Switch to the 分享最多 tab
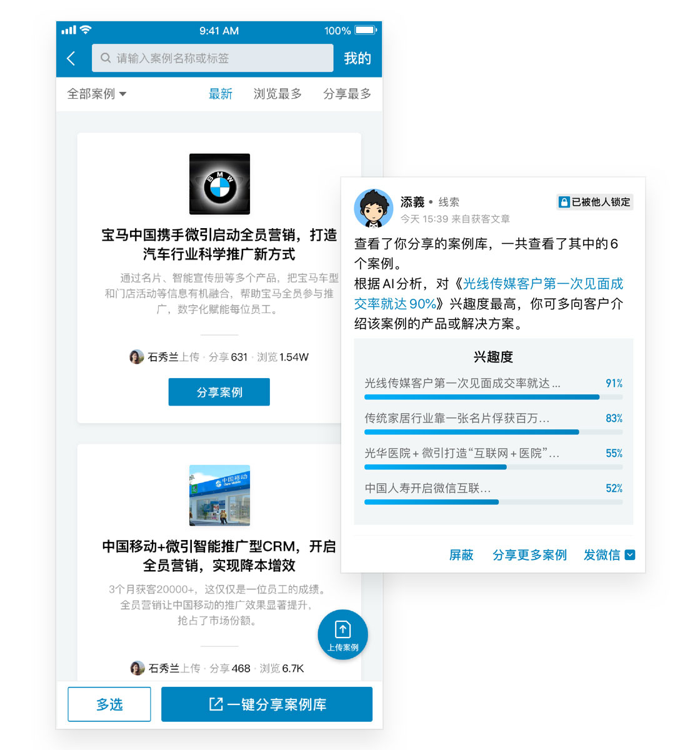700x750 pixels. click(x=347, y=94)
